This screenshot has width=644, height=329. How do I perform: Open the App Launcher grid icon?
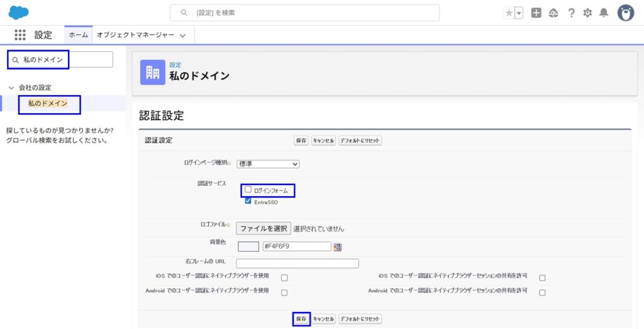tap(20, 35)
